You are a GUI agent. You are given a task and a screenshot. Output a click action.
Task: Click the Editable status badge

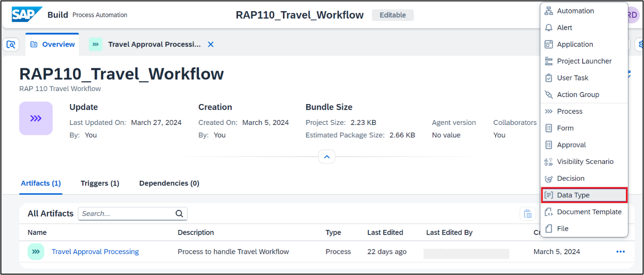pos(392,15)
